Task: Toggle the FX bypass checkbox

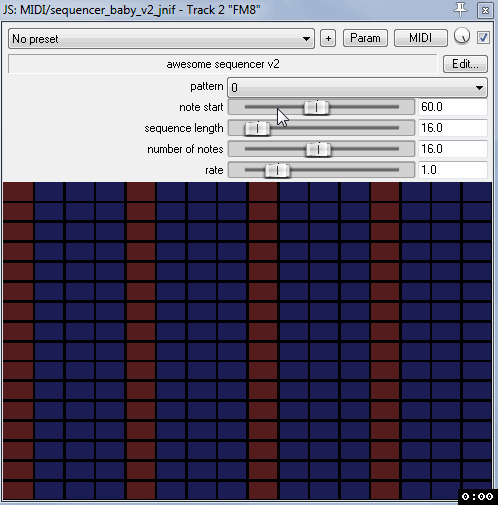Action: 483,37
